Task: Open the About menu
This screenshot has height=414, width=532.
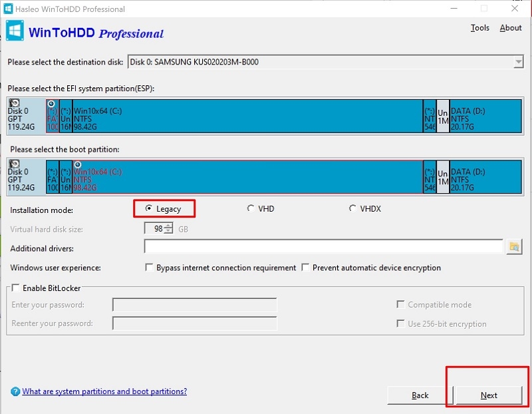Action: (x=511, y=28)
